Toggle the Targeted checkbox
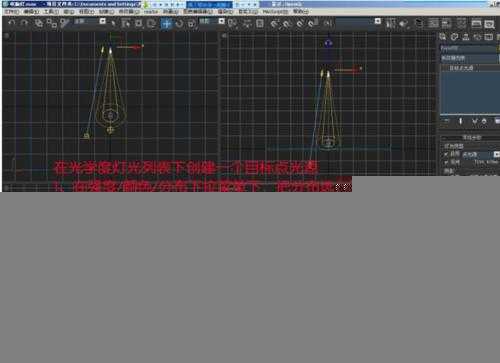The width and height of the screenshot is (500, 363). coord(446,162)
